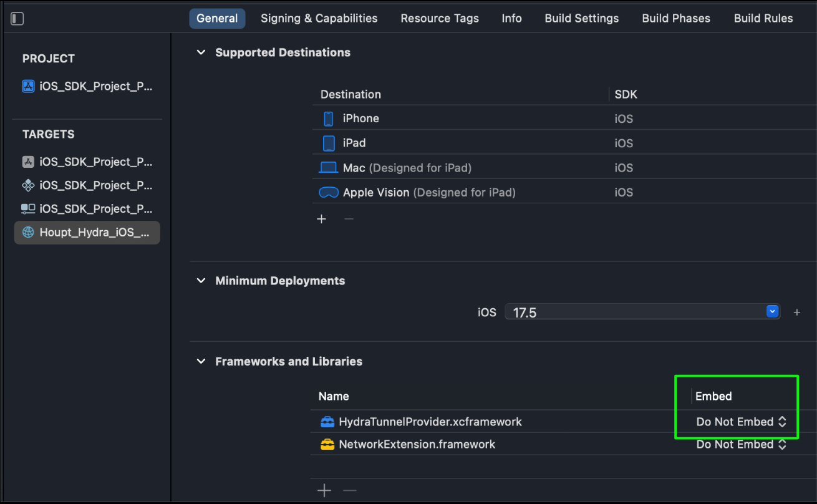Switch to the Build Settings tab
Screen dimensions: 817x504
click(582, 19)
